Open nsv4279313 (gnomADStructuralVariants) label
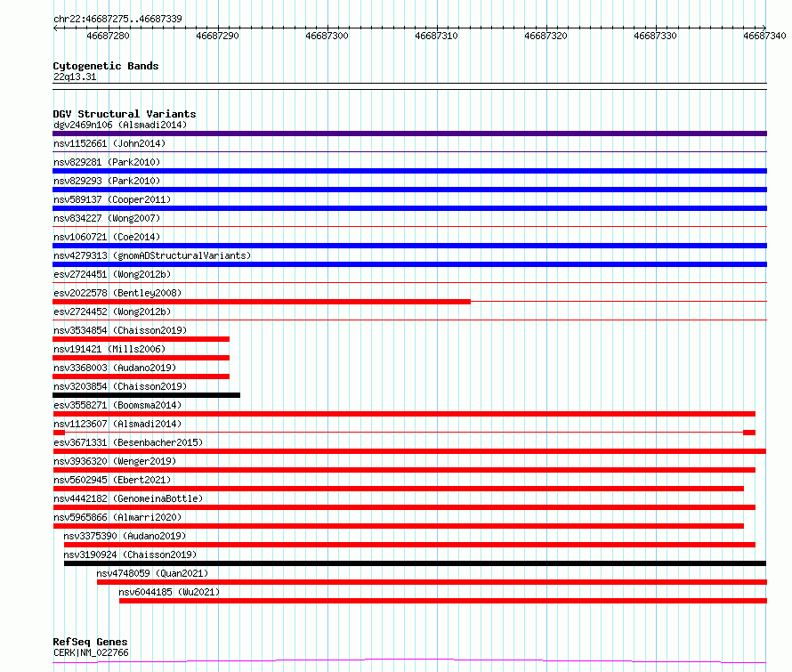 (x=152, y=255)
